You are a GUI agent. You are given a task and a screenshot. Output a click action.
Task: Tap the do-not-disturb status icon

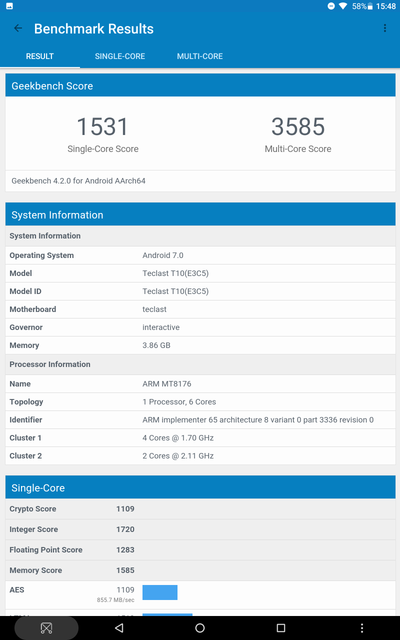(331, 6)
